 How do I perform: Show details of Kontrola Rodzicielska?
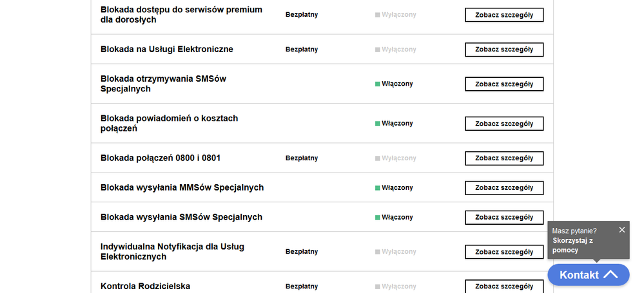pos(503,287)
